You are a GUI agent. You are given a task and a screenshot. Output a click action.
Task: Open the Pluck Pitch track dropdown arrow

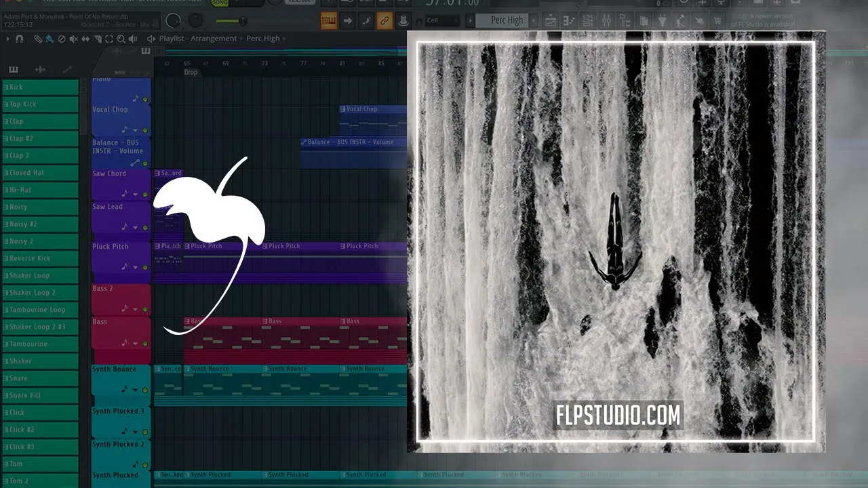click(135, 267)
